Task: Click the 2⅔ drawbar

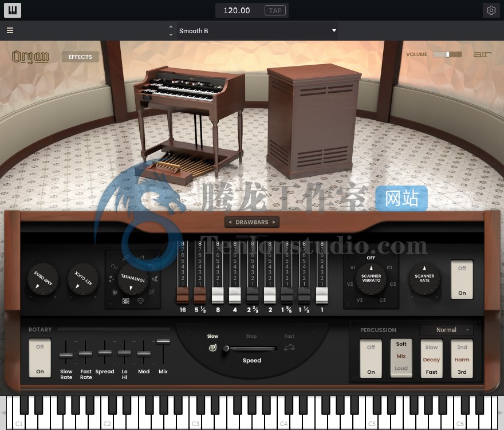Action: point(253,295)
